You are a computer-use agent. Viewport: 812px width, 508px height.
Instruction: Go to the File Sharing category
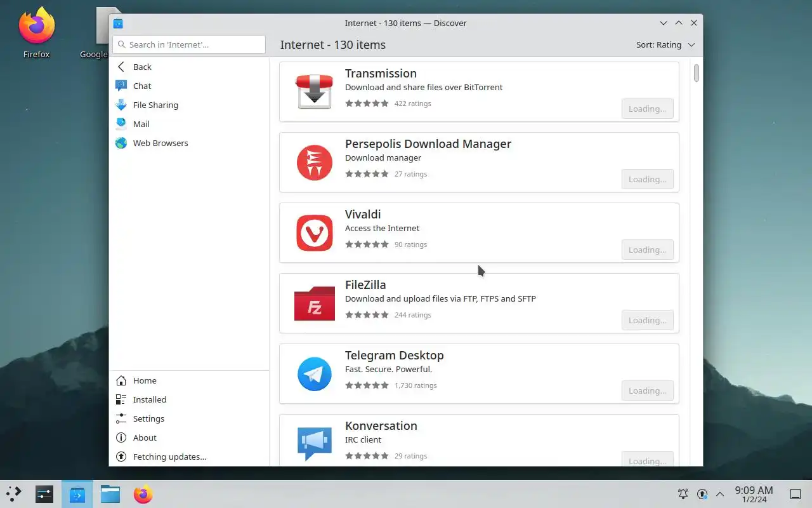[189, 105]
